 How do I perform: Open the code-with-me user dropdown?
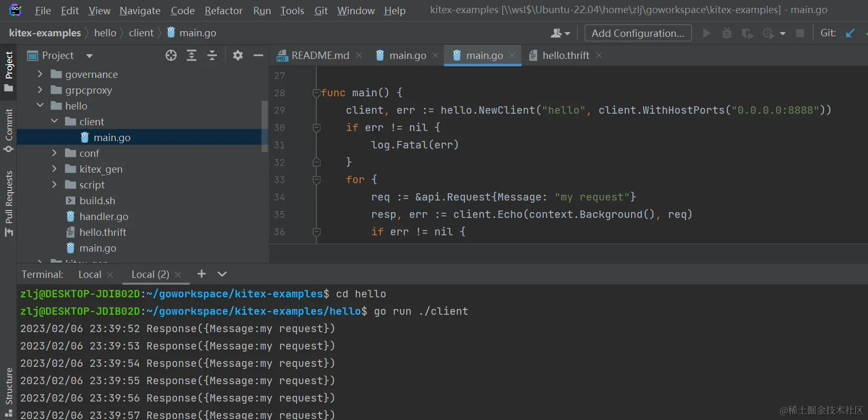[x=560, y=33]
